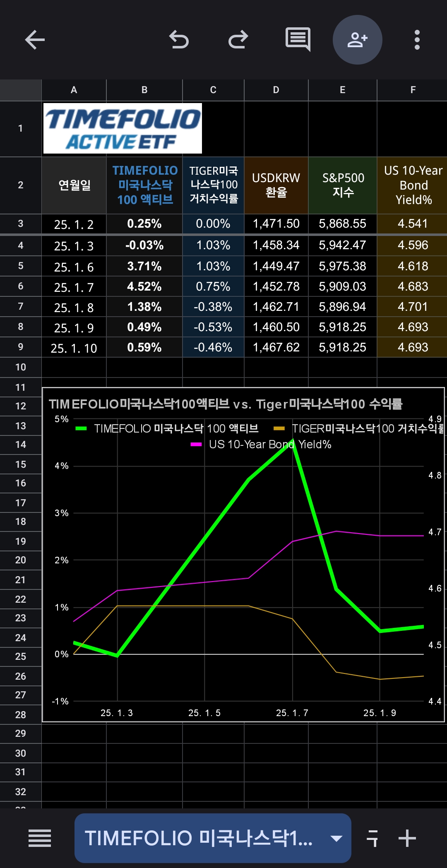Select S&P500 cell 5,868.55

coord(343,224)
